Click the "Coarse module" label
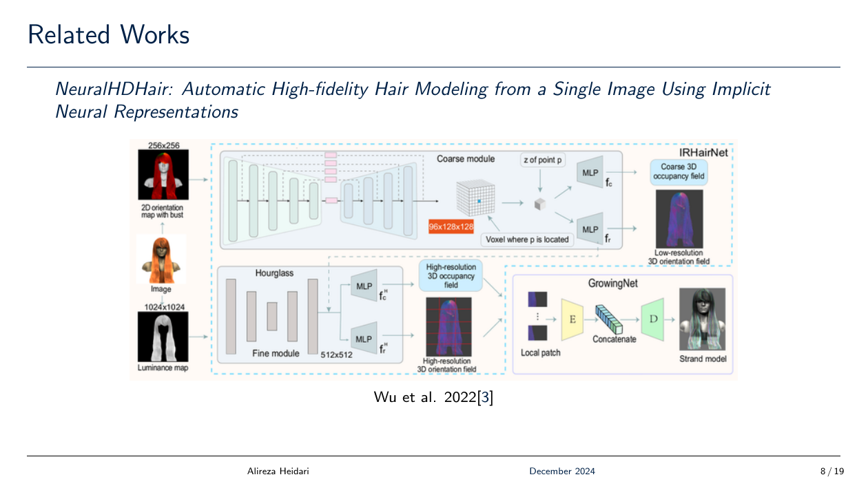The width and height of the screenshot is (868, 488). 466,159
